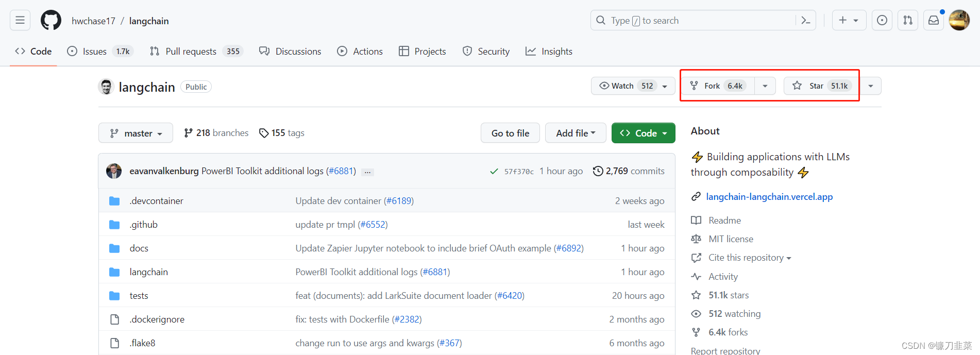Open commit hash 57f370c

pos(519,172)
